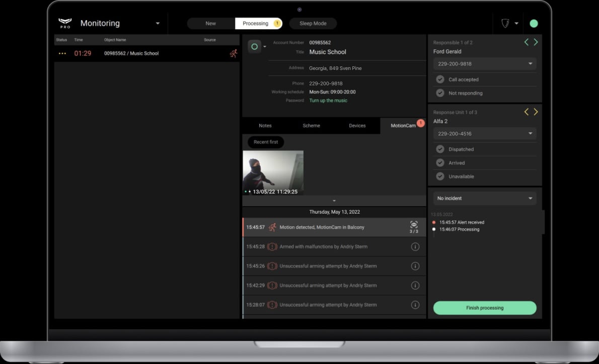Click the Finish processing button

[484, 308]
